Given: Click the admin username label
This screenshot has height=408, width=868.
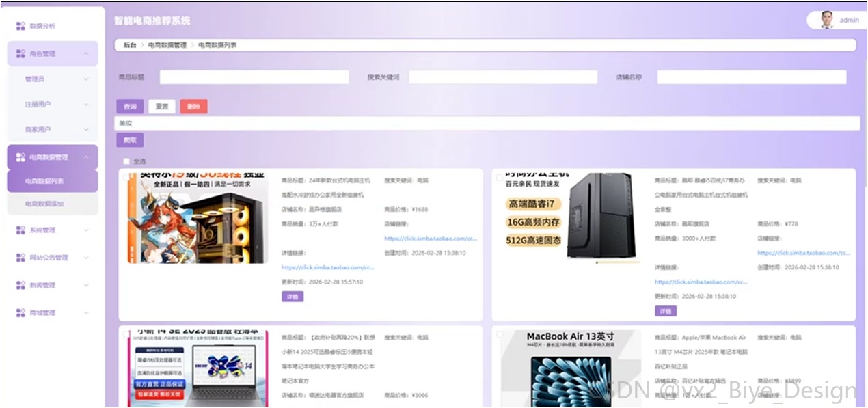Looking at the screenshot, I should (850, 21).
